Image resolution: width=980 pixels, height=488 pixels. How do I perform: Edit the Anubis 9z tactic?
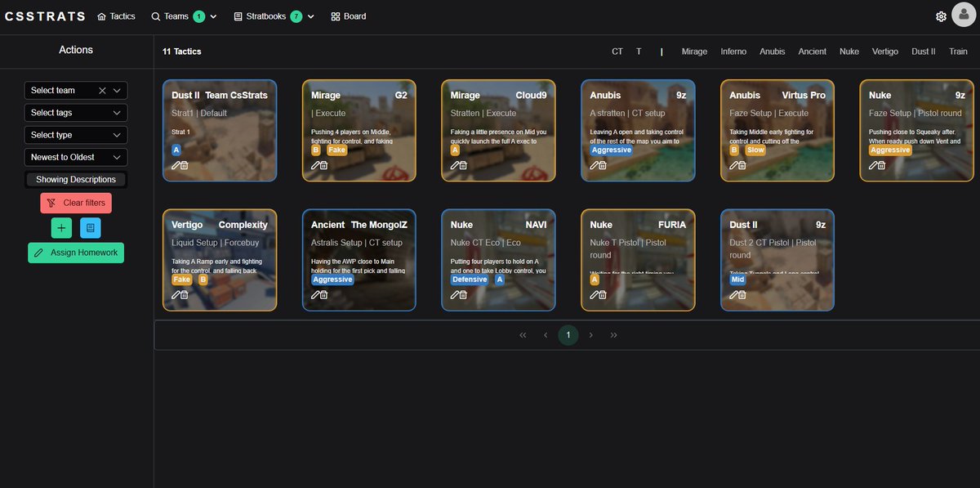595,165
